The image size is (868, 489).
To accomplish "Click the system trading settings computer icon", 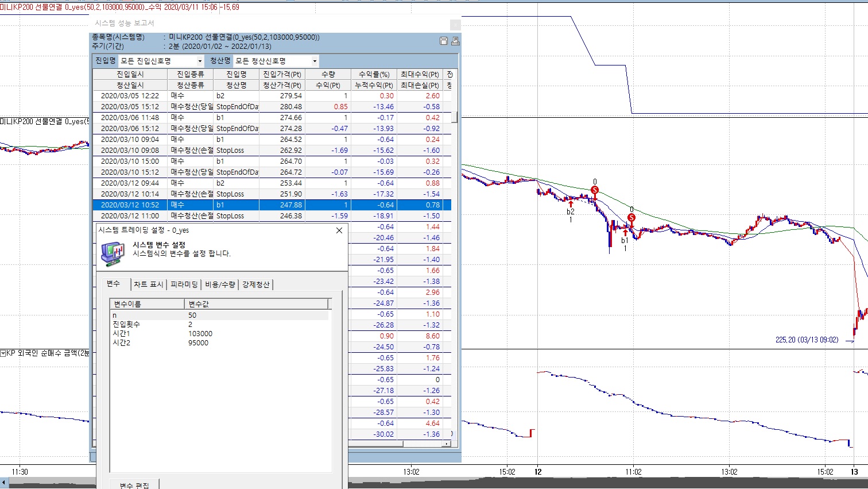I will [x=113, y=252].
